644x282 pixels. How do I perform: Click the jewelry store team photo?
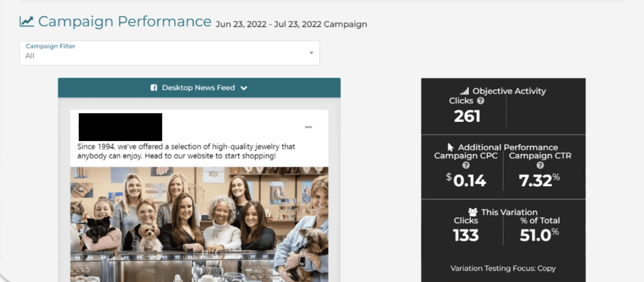[199, 224]
